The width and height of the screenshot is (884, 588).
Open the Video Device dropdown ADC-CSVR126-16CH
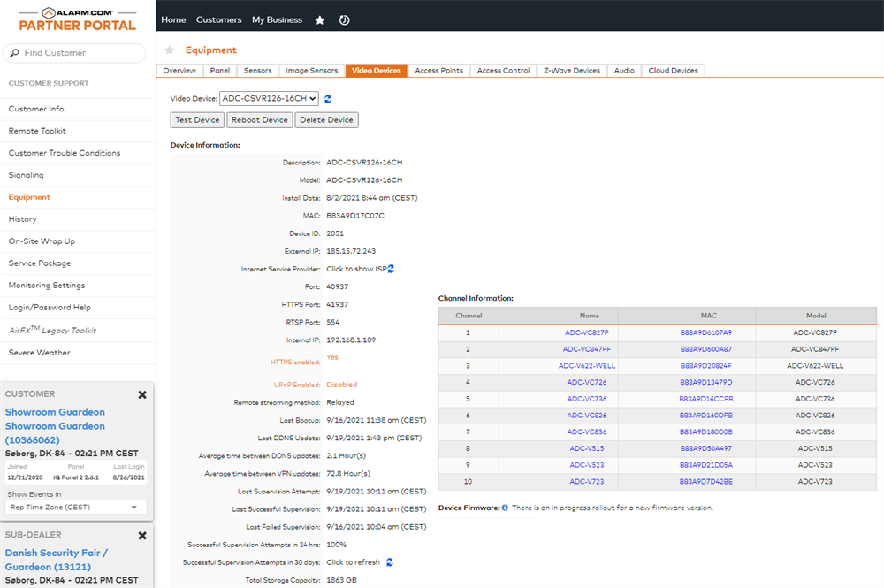[x=269, y=99]
